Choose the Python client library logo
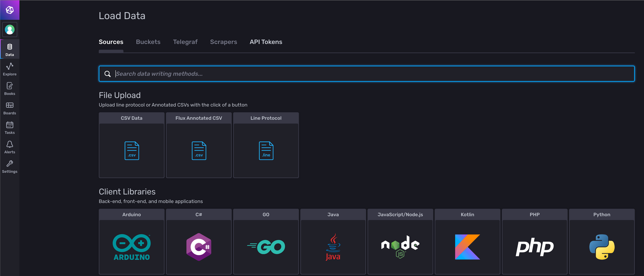644x276 pixels. tap(602, 247)
